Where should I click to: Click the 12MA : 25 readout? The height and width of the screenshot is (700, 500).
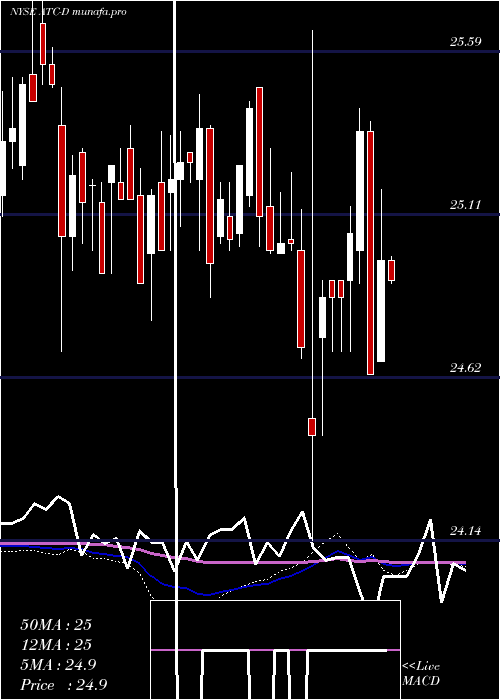[56, 645]
